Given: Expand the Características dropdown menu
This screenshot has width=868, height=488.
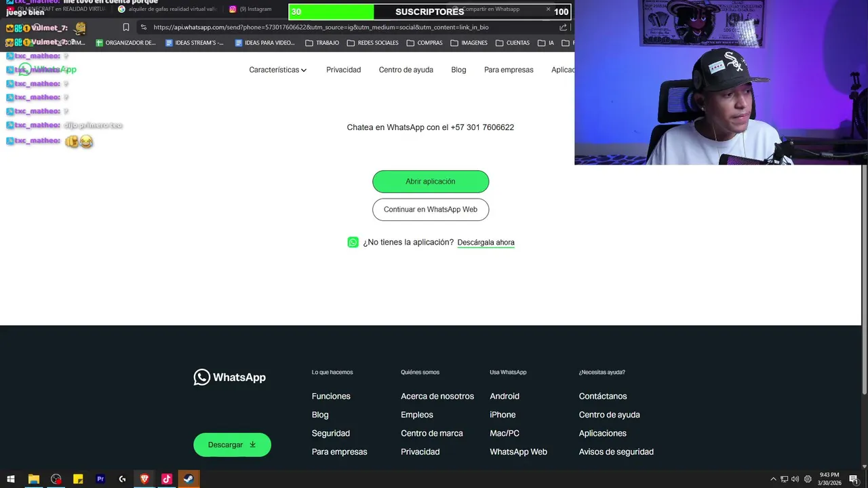Looking at the screenshot, I should [278, 70].
